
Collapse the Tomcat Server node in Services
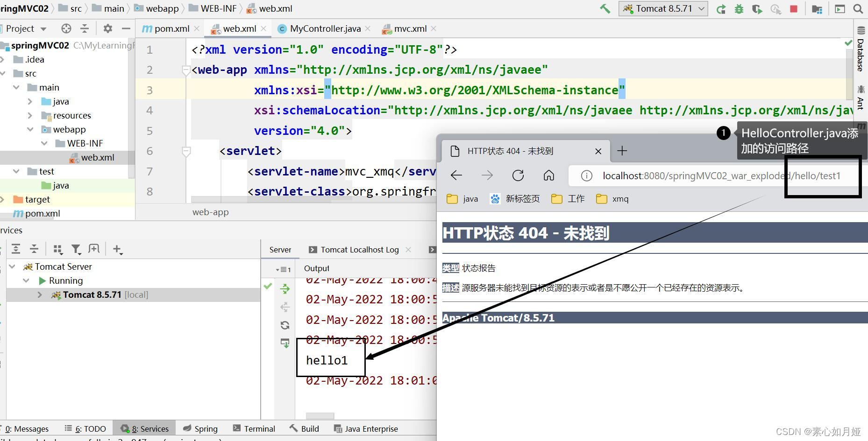point(13,266)
